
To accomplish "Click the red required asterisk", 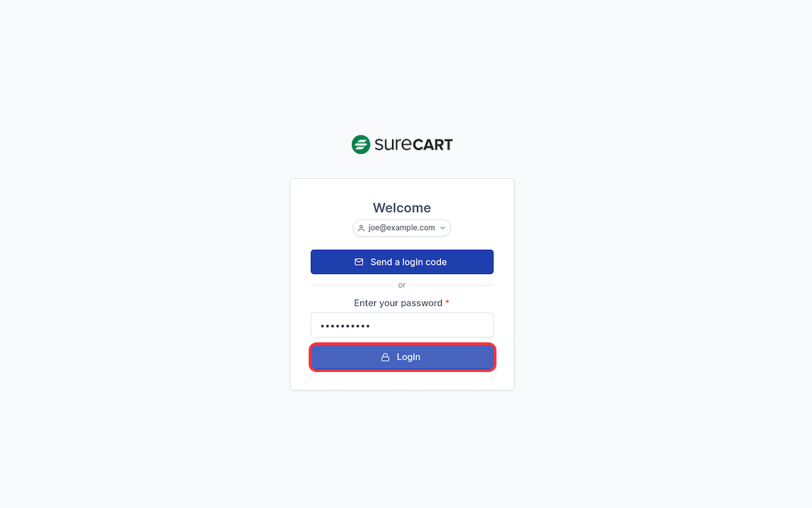I will (x=447, y=303).
